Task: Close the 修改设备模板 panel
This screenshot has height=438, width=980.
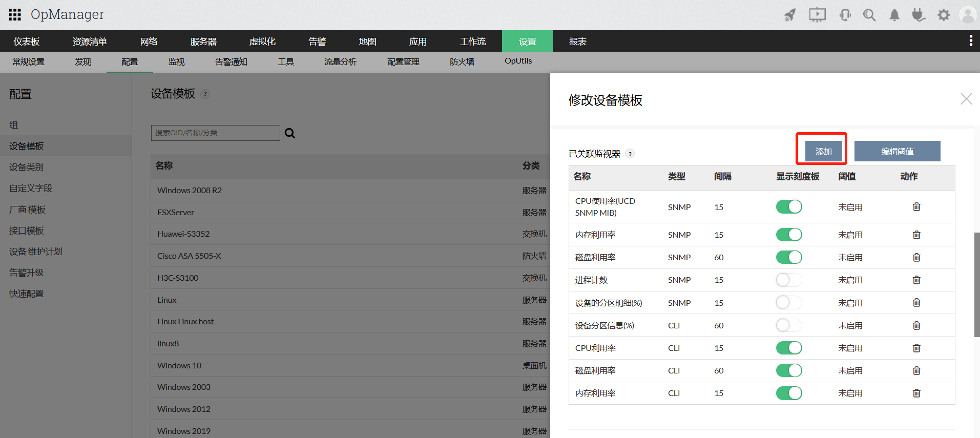Action: pos(966,99)
